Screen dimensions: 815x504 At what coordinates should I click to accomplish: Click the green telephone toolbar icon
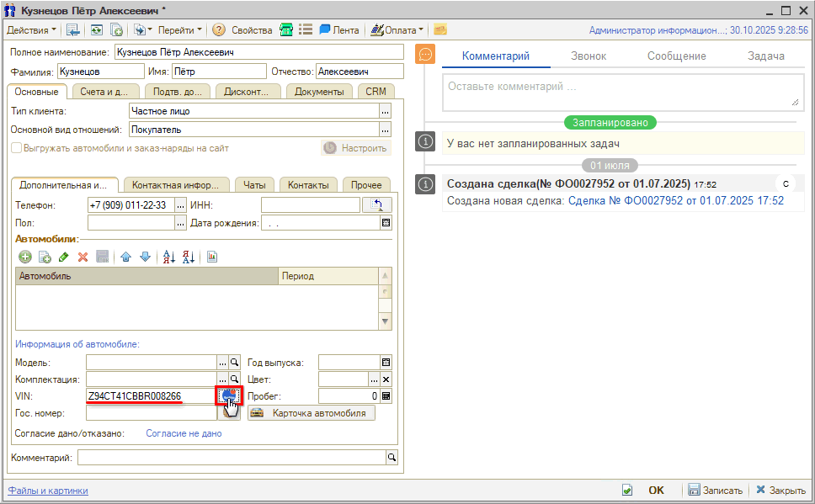tap(286, 29)
